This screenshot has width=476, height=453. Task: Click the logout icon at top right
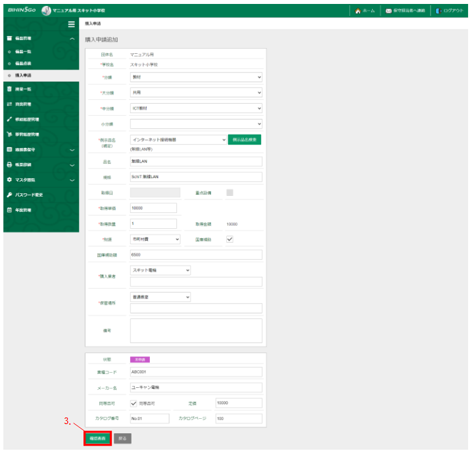click(439, 11)
